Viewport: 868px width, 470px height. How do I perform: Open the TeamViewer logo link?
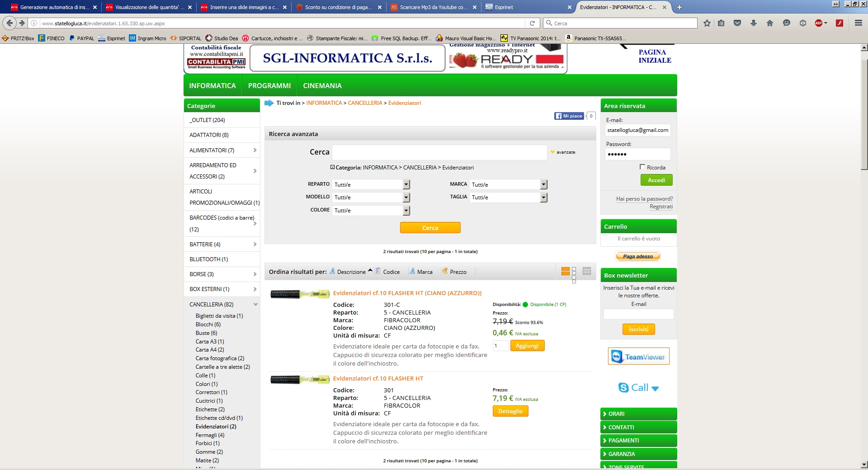click(x=638, y=357)
